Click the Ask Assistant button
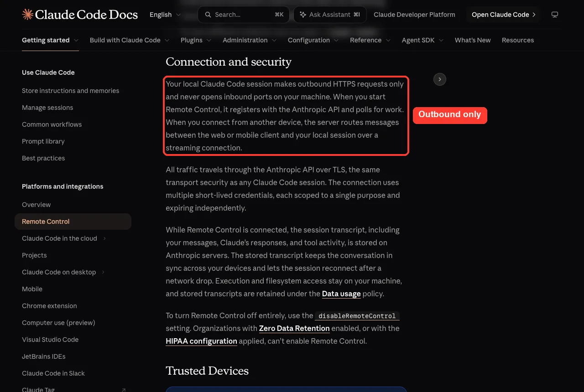The width and height of the screenshot is (584, 392). click(x=330, y=15)
